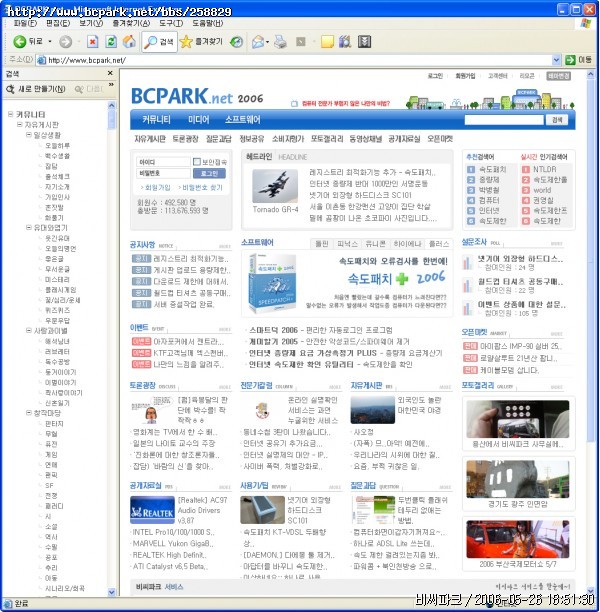This screenshot has height=612, width=600.
Task: Select 오늘하루 in the tree
Action: 57,146
